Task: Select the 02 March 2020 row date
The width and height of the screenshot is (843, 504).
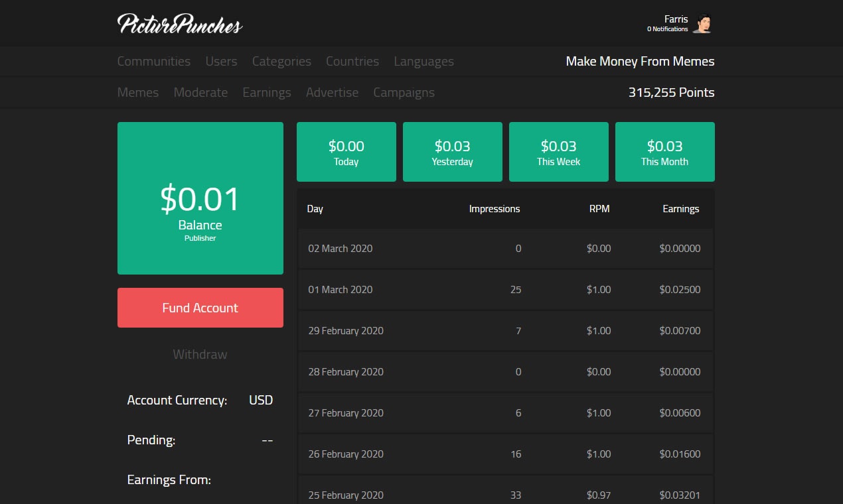Action: pos(341,249)
